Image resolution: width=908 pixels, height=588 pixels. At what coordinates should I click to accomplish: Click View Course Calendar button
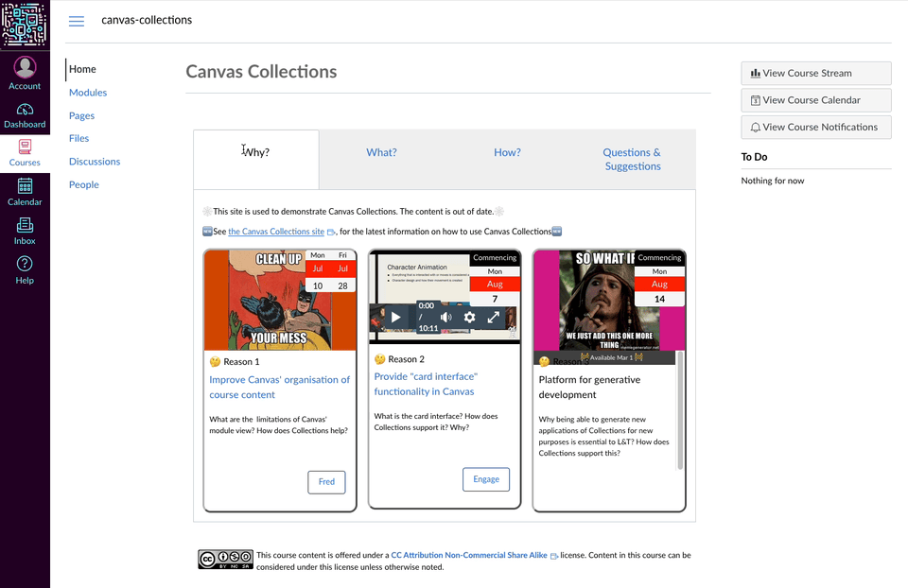click(816, 100)
